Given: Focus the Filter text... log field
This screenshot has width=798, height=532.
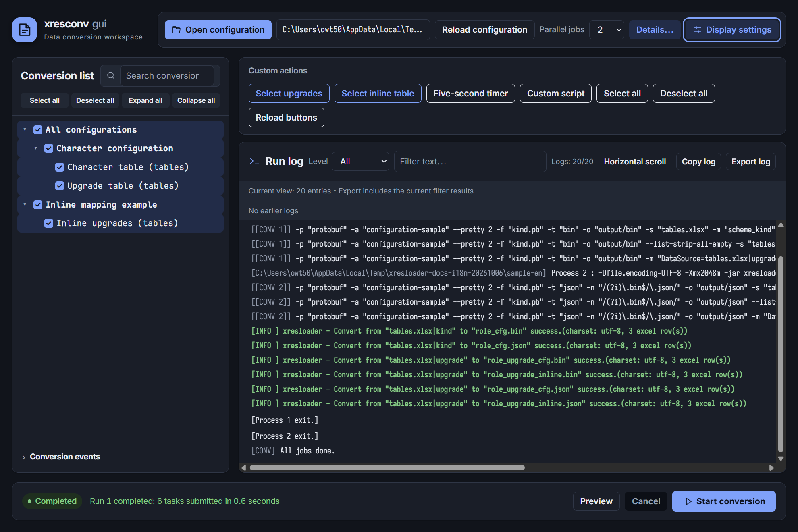Looking at the screenshot, I should coord(470,162).
